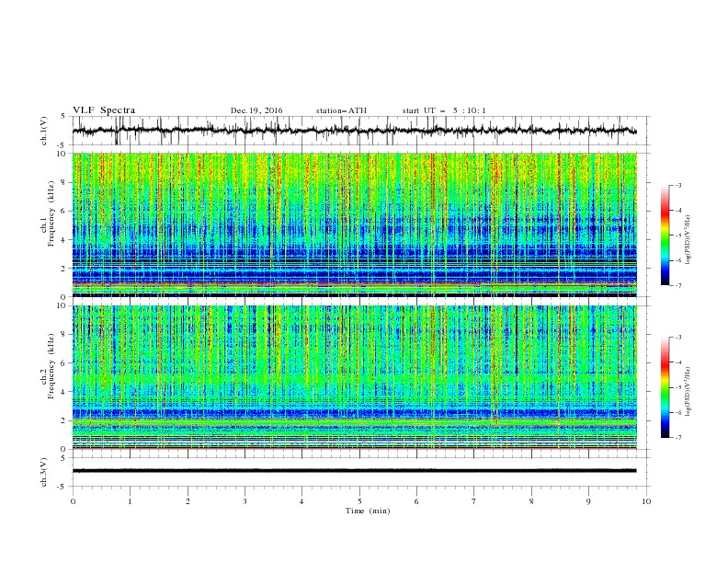Image resolution: width=728 pixels, height=563 pixels.
Task: Click the ch.2 frequency tick "4"
Action: [x=64, y=392]
